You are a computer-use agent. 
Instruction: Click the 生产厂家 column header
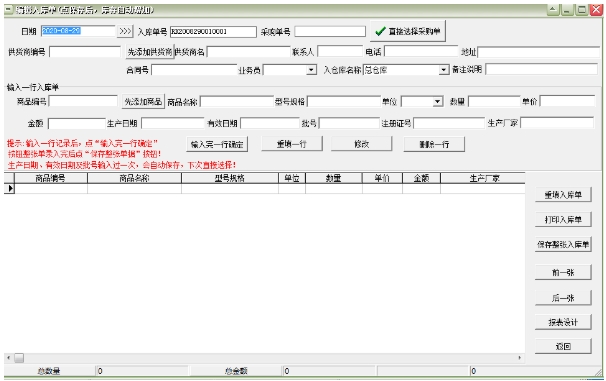483,178
